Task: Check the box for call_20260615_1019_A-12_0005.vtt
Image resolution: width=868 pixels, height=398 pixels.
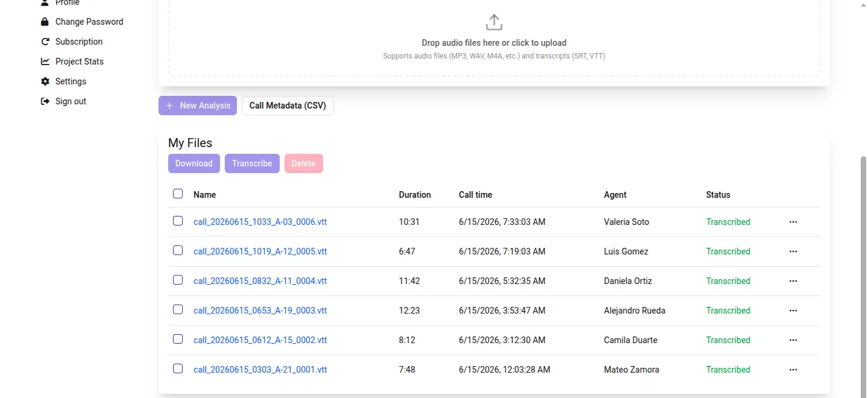Action: 178,250
